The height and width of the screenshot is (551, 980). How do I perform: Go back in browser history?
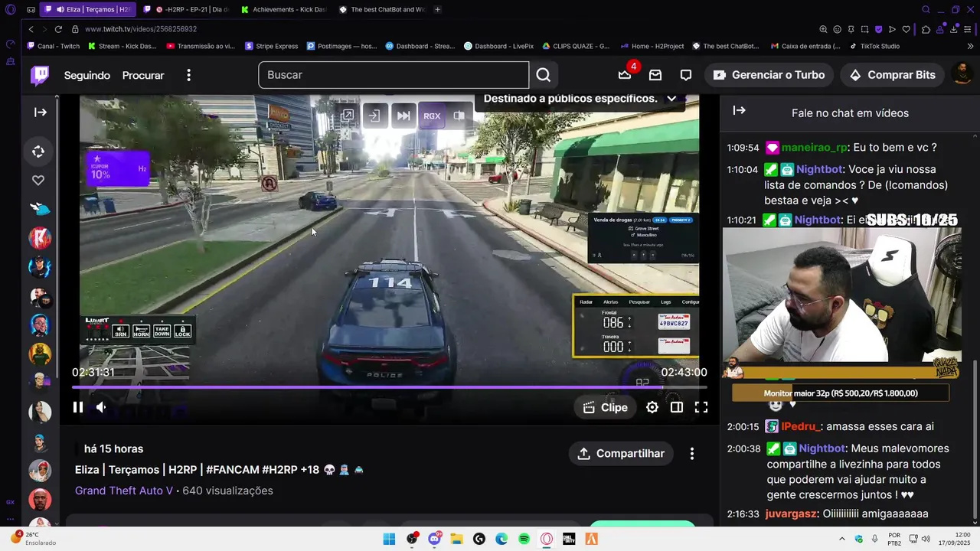click(x=31, y=29)
